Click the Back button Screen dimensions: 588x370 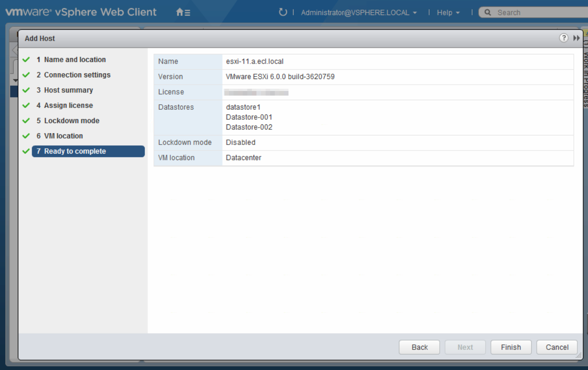point(419,347)
